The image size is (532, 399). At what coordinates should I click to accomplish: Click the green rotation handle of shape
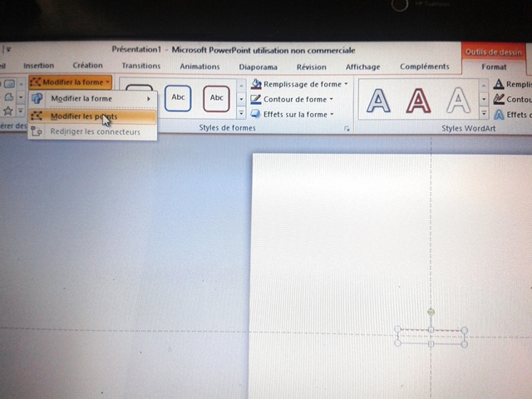[431, 312]
